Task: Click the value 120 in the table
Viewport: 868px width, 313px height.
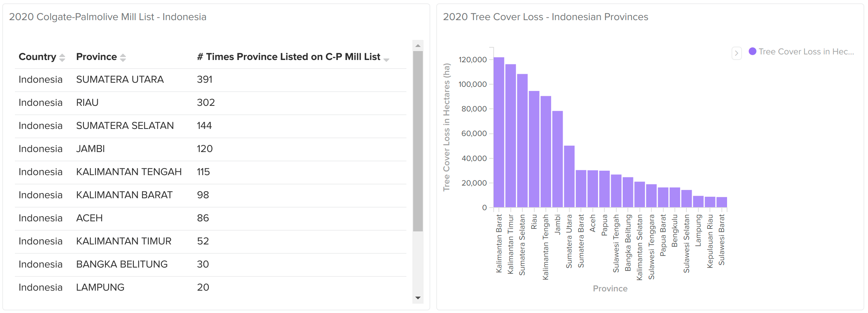Action: click(205, 149)
